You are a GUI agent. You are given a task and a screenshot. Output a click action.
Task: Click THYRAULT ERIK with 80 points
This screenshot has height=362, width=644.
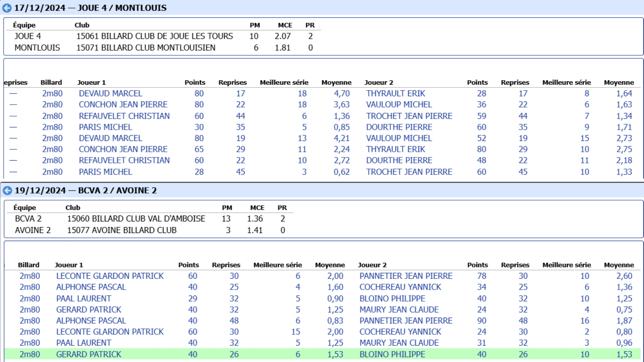[x=396, y=149]
